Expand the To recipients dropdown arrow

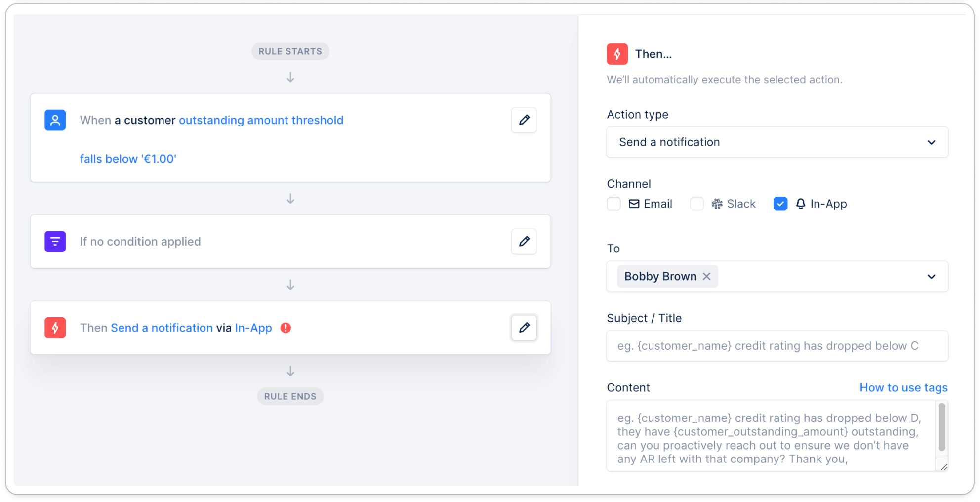coord(932,276)
